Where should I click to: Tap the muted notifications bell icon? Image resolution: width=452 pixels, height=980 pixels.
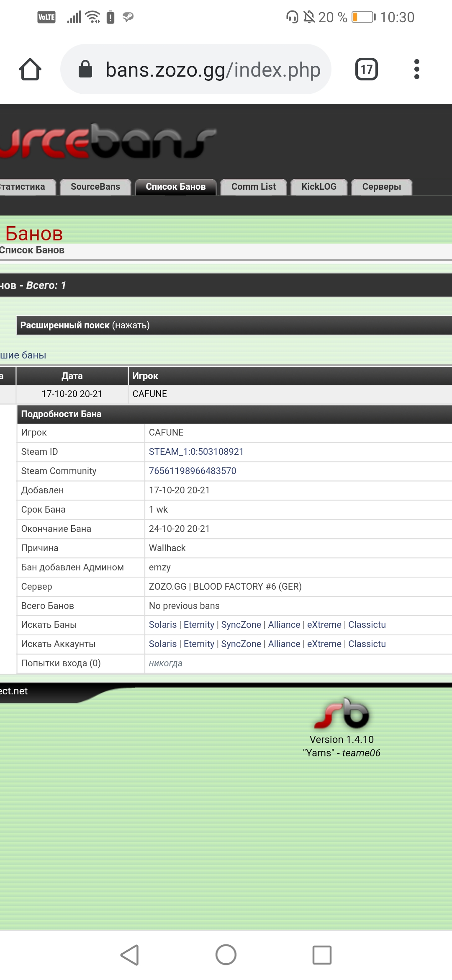[x=309, y=17]
